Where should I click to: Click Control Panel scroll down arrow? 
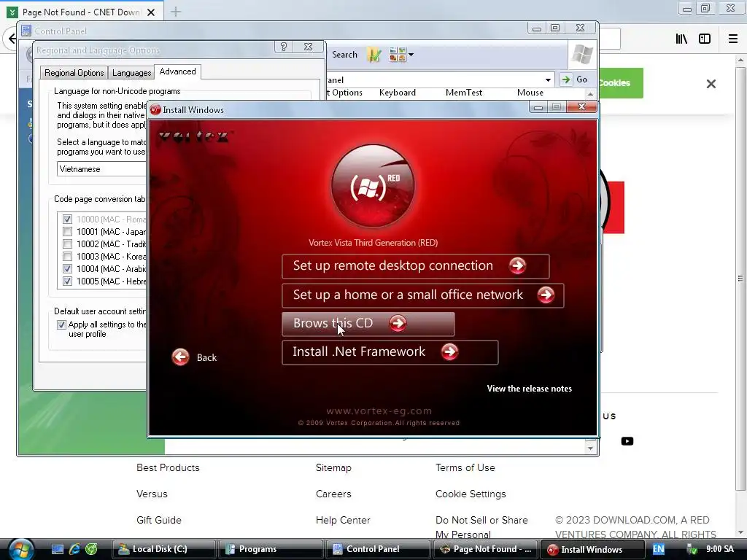coord(590,448)
